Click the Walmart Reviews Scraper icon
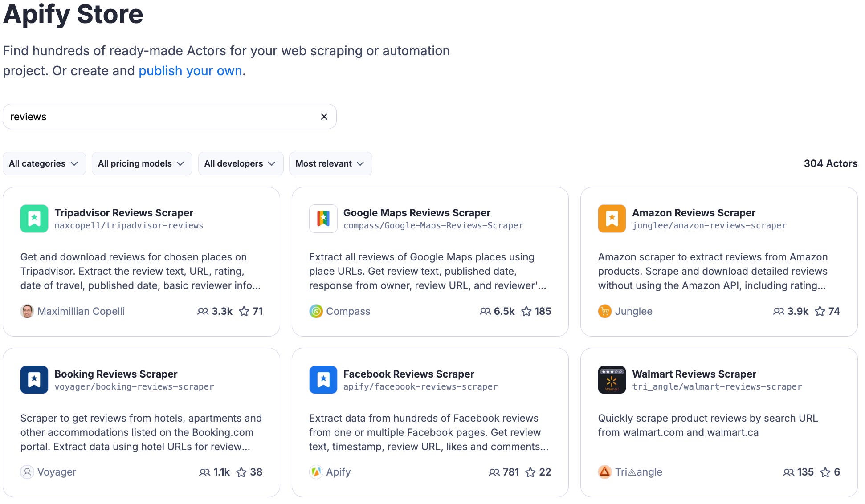Viewport: 865px width, 504px height. coord(612,380)
